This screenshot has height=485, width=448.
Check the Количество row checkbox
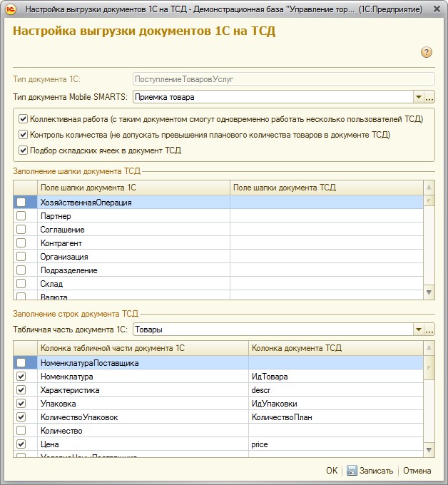21,431
